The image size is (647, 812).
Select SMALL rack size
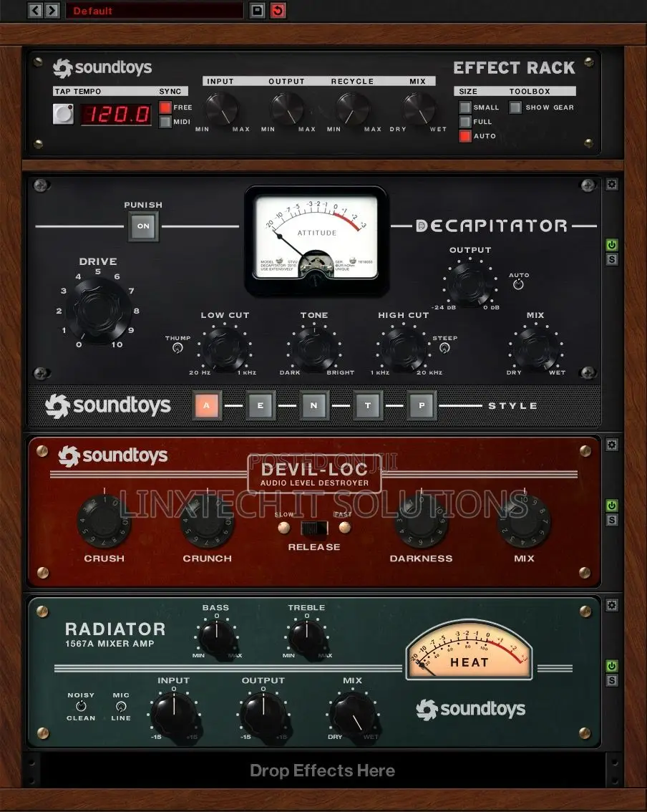[x=464, y=107]
